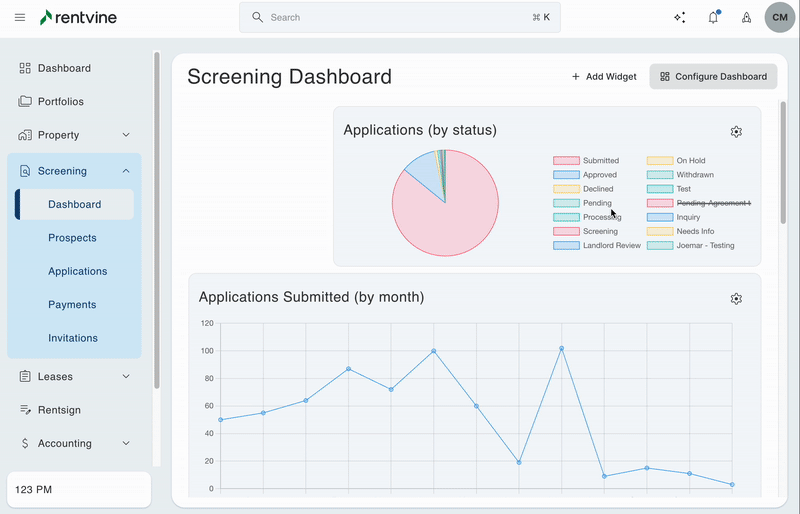Click Configure Dashboard button
This screenshot has height=514, width=800.
point(713,76)
